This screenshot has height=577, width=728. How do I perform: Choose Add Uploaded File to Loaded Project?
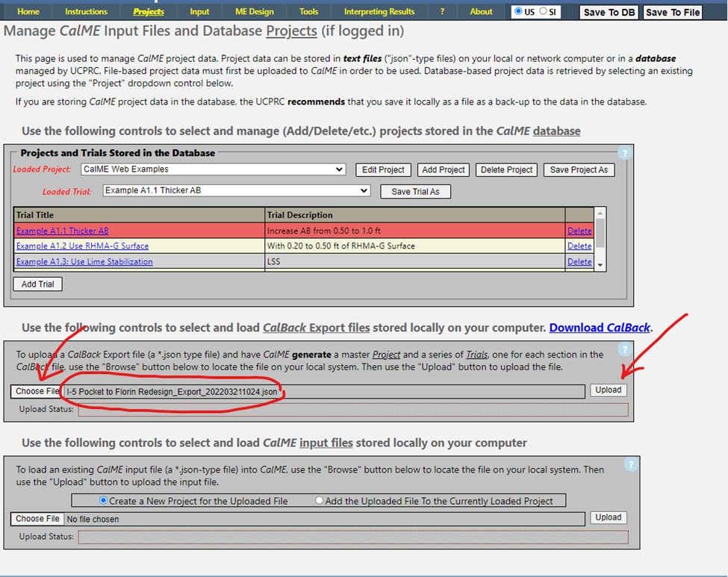pos(320,501)
